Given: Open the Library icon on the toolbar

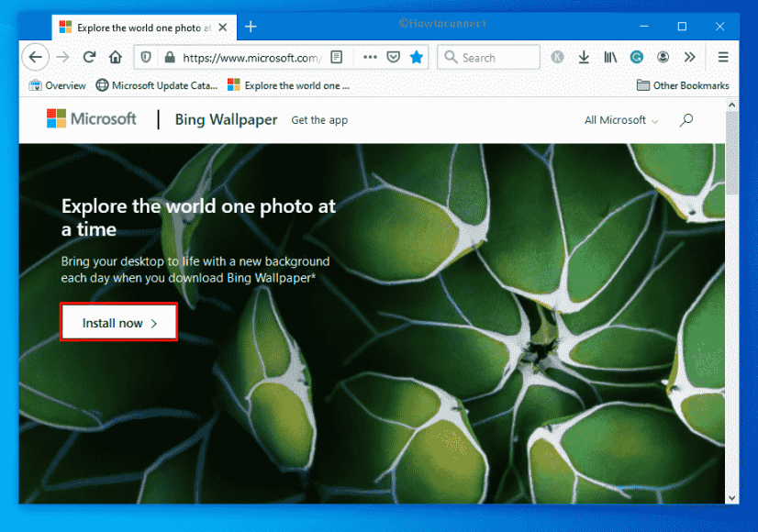Looking at the screenshot, I should (x=610, y=57).
